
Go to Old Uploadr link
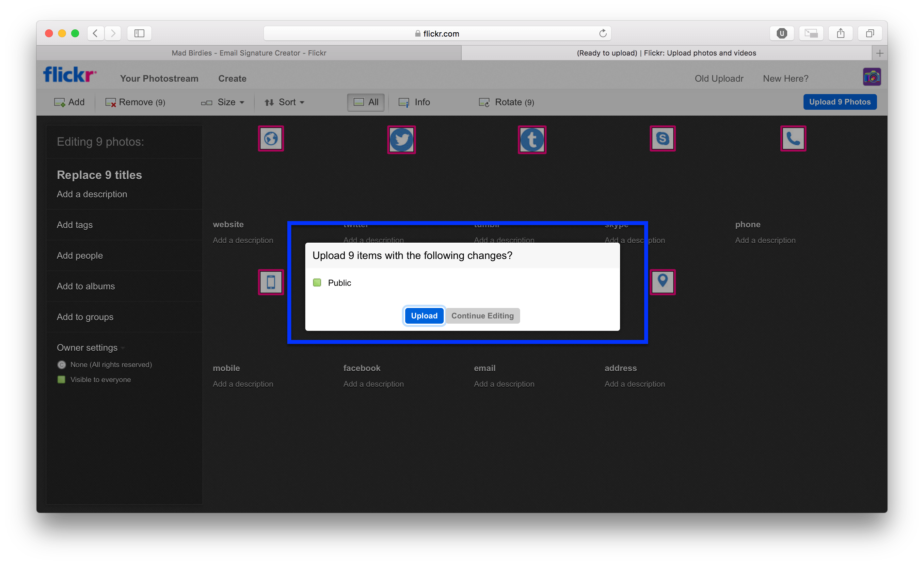click(x=719, y=78)
